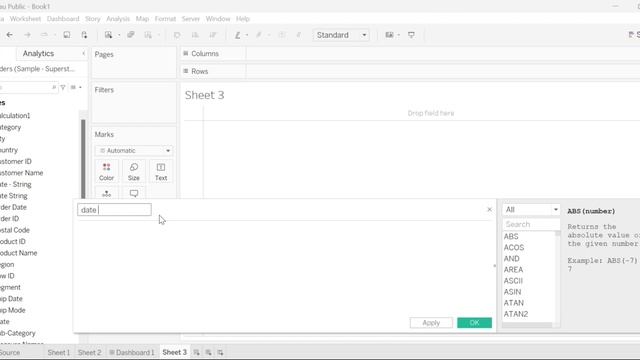Viewport: 640px width, 360px height.
Task: Open the Standard fit dropdown
Action: point(341,35)
